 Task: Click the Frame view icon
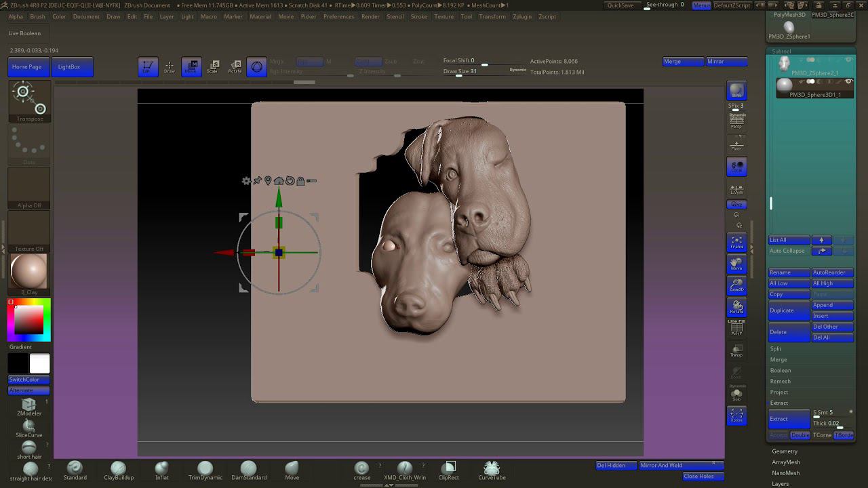(736, 243)
